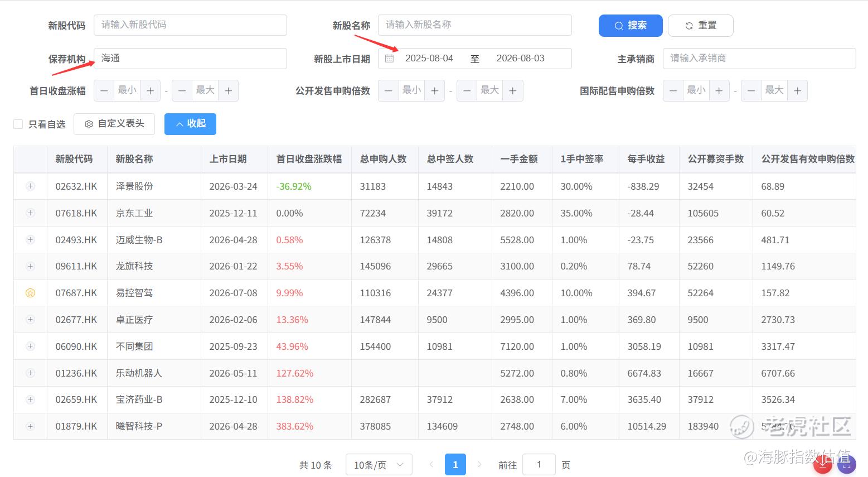Click stock code 01879.HK
Image resolution: width=868 pixels, height=477 pixels.
click(x=76, y=427)
